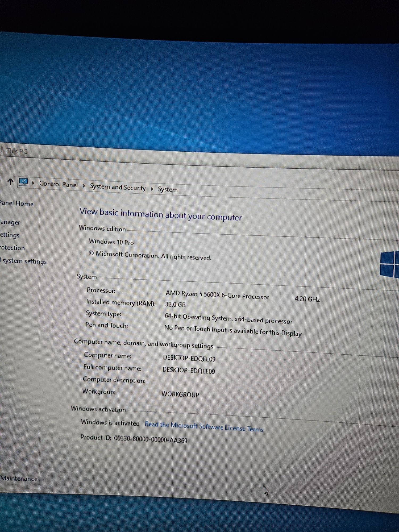The image size is (399, 532).
Task: Expand chevron before Control Panel breadcrumb
Action: [33, 183]
